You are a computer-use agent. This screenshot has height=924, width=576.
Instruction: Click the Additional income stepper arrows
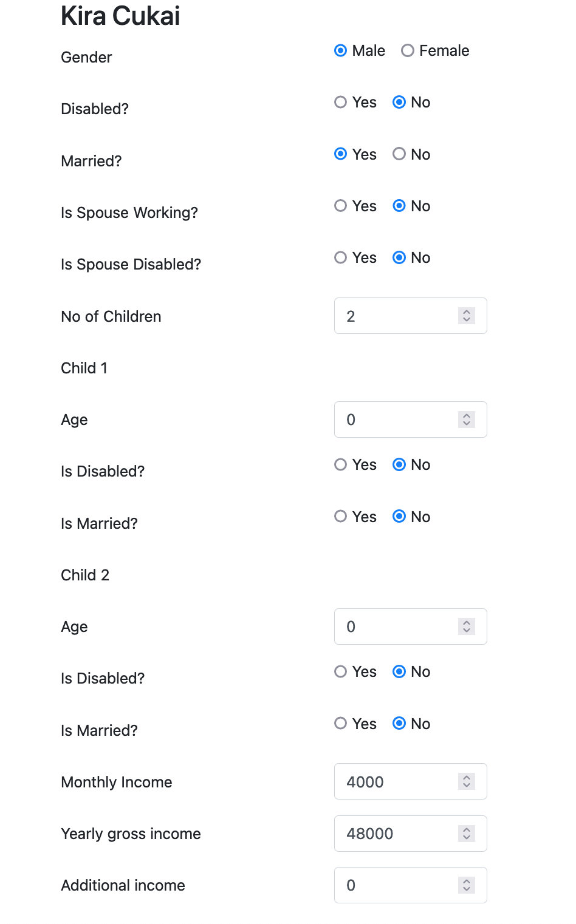tap(467, 885)
